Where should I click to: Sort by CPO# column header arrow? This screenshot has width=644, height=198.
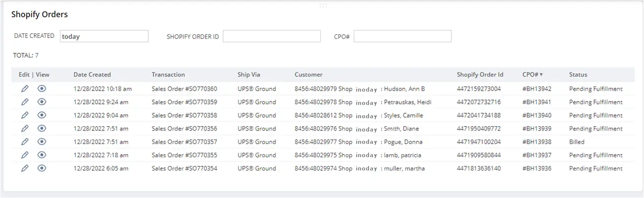pos(541,75)
